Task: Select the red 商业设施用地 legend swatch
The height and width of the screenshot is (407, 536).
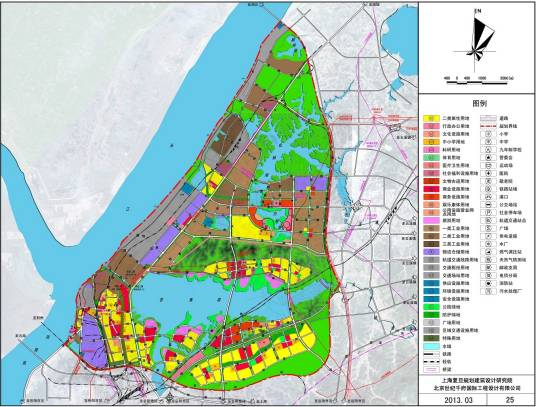Action: [431, 189]
